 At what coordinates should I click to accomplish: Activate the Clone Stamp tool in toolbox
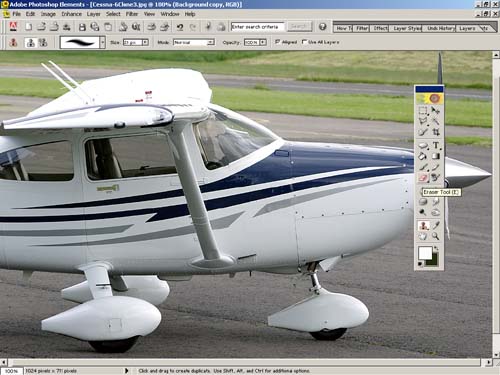coord(423,226)
